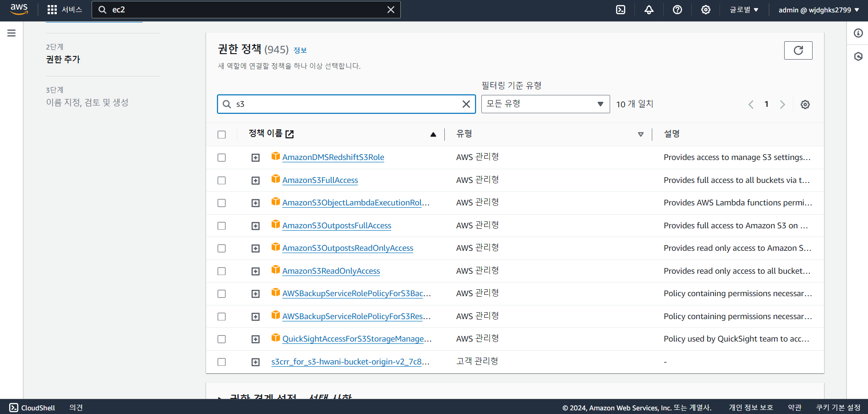Screen dimensions: 868x414
Task: Refresh the permission policies list
Action: coord(798,50)
